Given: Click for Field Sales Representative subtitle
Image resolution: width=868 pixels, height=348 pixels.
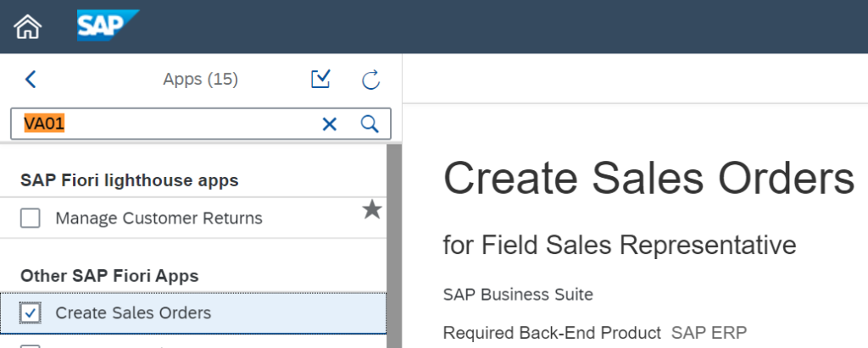Looking at the screenshot, I should click(x=620, y=245).
